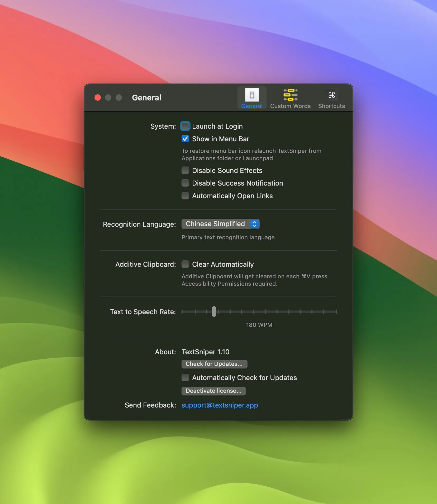Open the Custom Words icon

point(290,95)
